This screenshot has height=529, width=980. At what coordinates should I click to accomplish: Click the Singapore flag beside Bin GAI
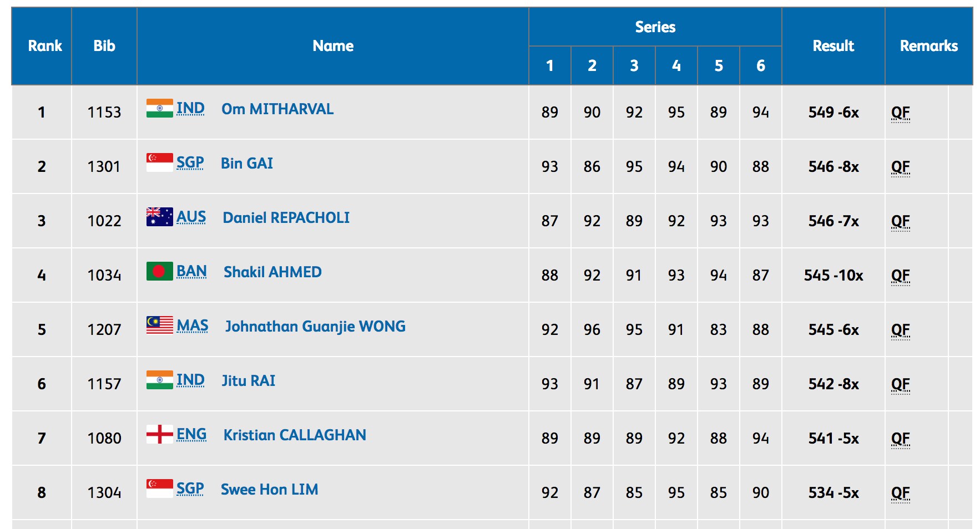[159, 162]
